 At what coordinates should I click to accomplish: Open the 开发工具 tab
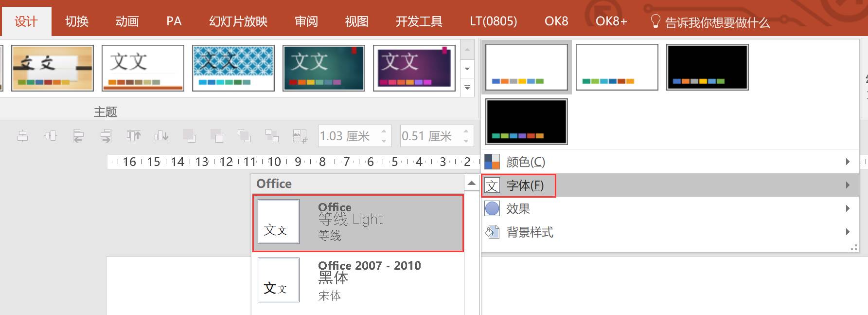click(419, 21)
